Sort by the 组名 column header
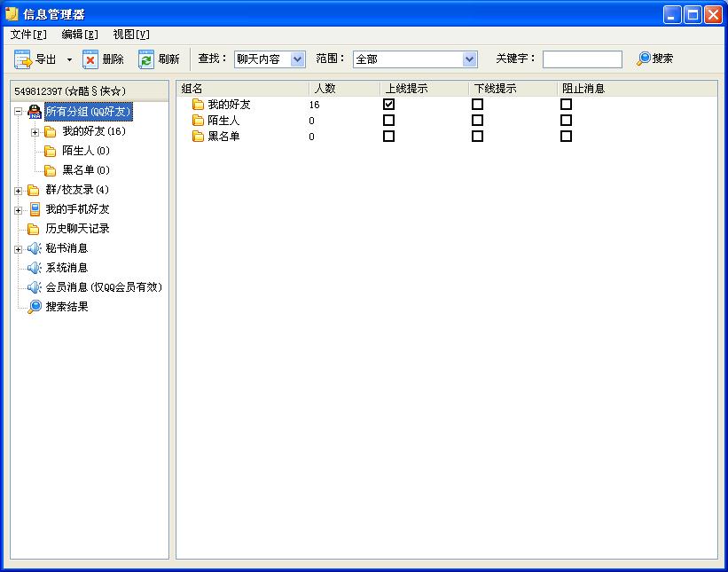This screenshot has width=728, height=572. [x=242, y=88]
